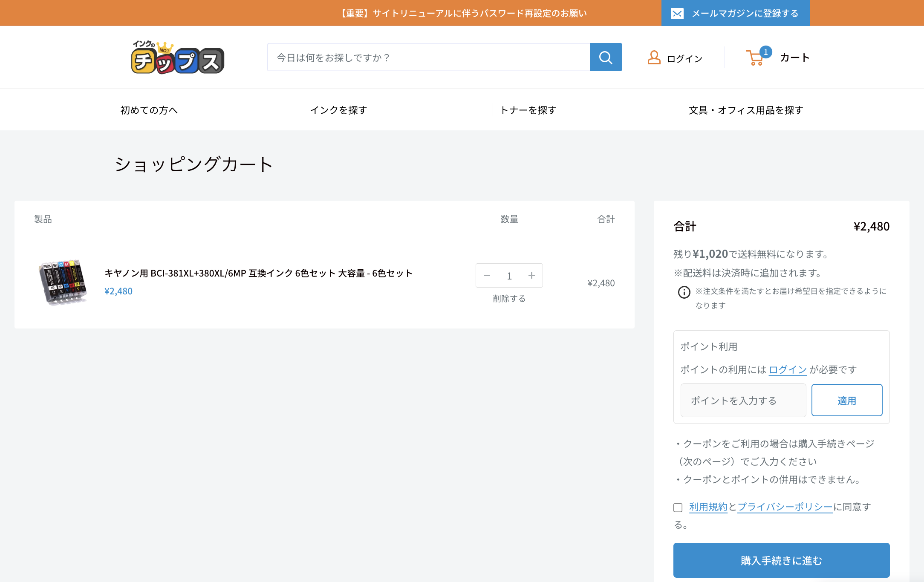Click the quantity value field
Viewport: 924px width, 582px height.
click(509, 276)
